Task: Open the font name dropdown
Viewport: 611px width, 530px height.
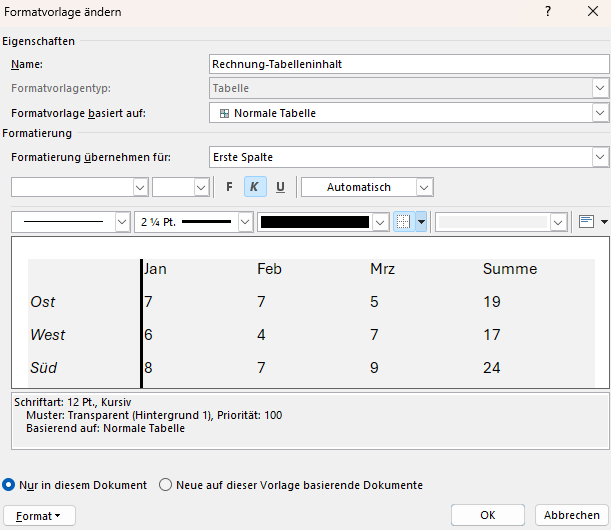Action: coord(140,187)
